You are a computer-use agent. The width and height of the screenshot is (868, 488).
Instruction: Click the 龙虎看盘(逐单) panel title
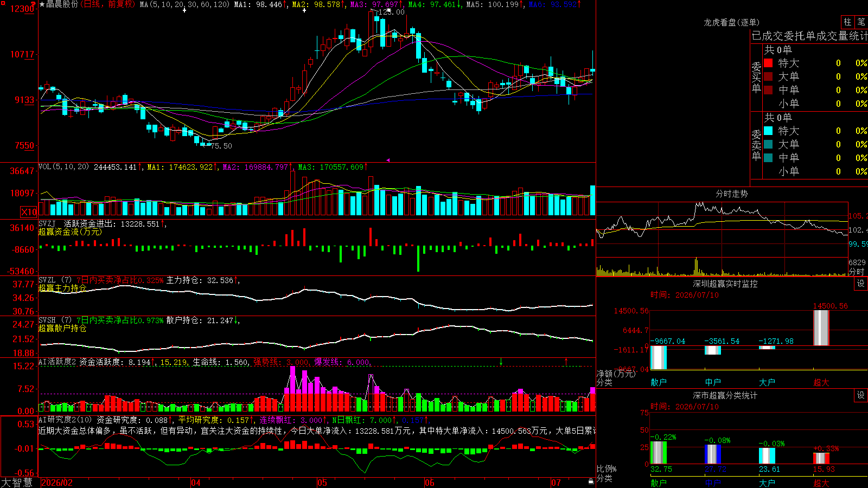point(732,22)
